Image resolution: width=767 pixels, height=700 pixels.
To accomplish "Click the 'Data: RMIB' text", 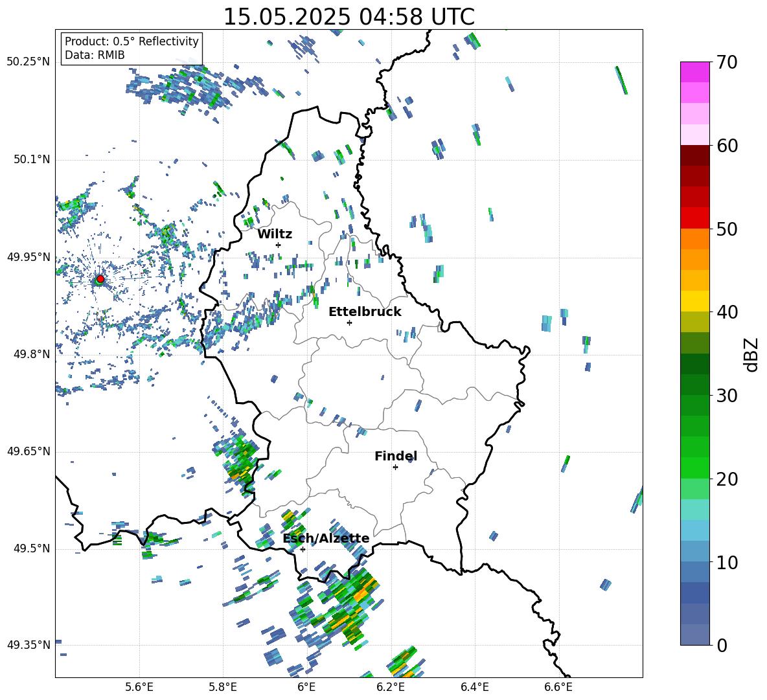I will 95,55.
